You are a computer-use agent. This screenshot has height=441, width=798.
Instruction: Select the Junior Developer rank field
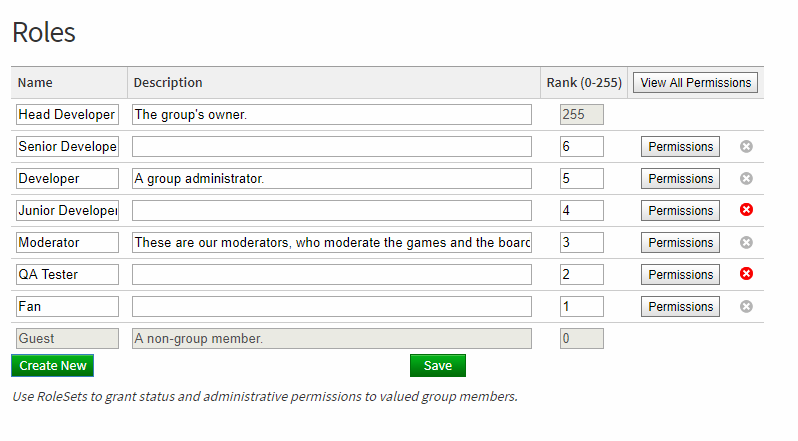(581, 211)
